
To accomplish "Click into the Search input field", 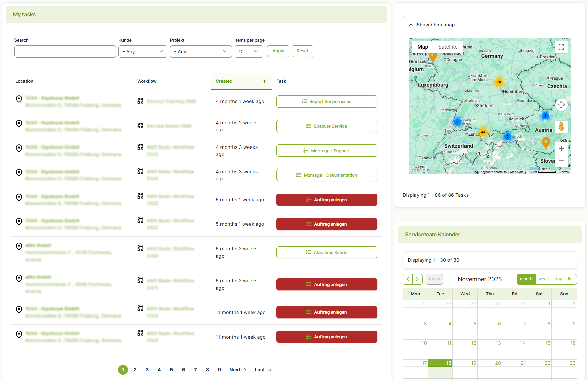I will pos(65,52).
